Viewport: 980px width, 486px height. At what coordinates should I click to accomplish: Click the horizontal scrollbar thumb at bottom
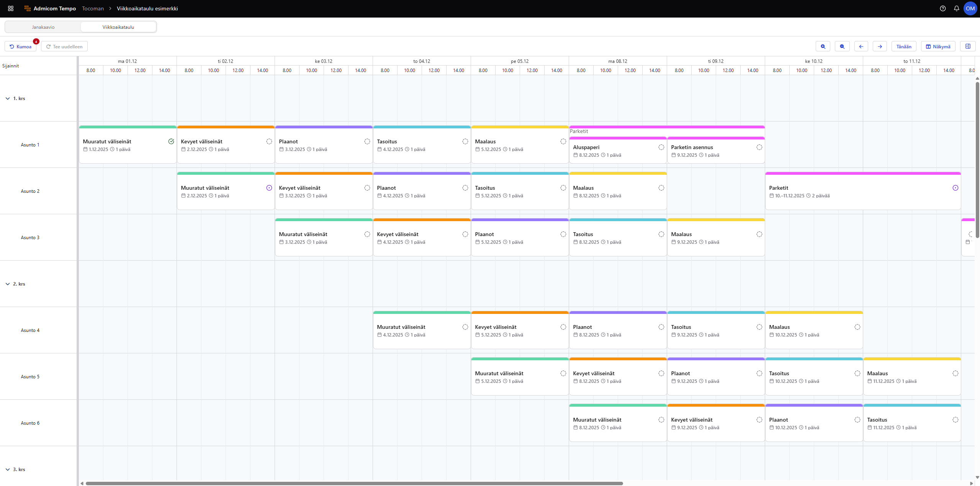coord(354,483)
